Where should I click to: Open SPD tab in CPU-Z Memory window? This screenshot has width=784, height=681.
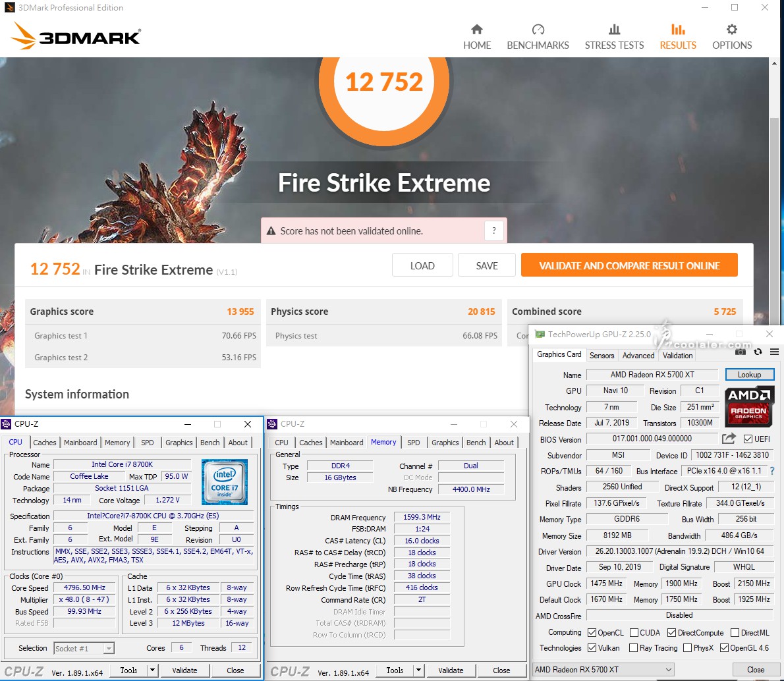click(414, 443)
